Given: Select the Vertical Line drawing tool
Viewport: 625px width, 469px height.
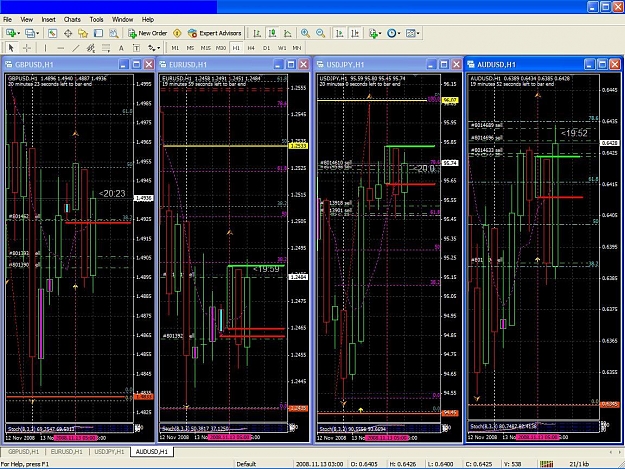Looking at the screenshot, I should [x=45, y=48].
